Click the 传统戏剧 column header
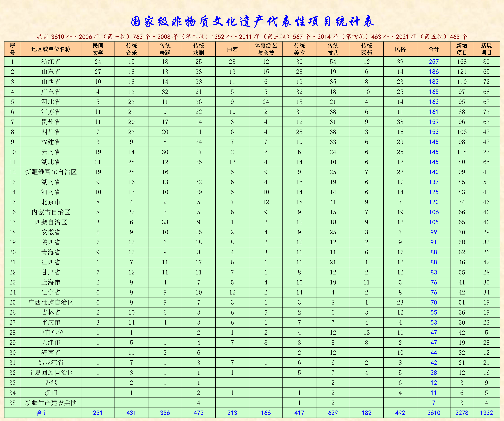 click(198, 49)
